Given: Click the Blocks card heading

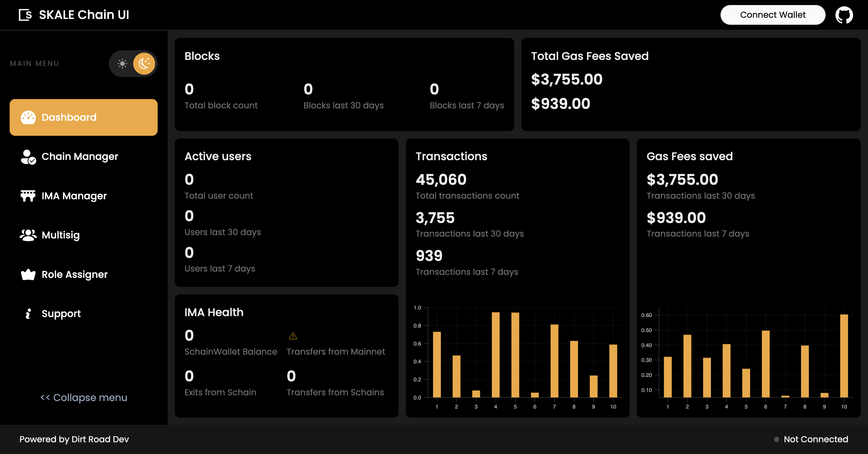Looking at the screenshot, I should (x=202, y=56).
